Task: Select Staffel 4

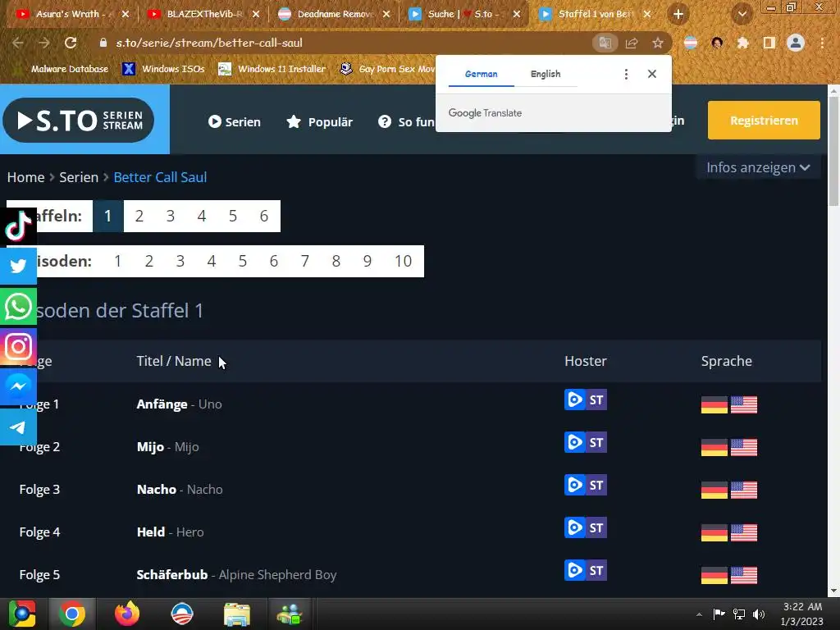Action: tap(202, 216)
